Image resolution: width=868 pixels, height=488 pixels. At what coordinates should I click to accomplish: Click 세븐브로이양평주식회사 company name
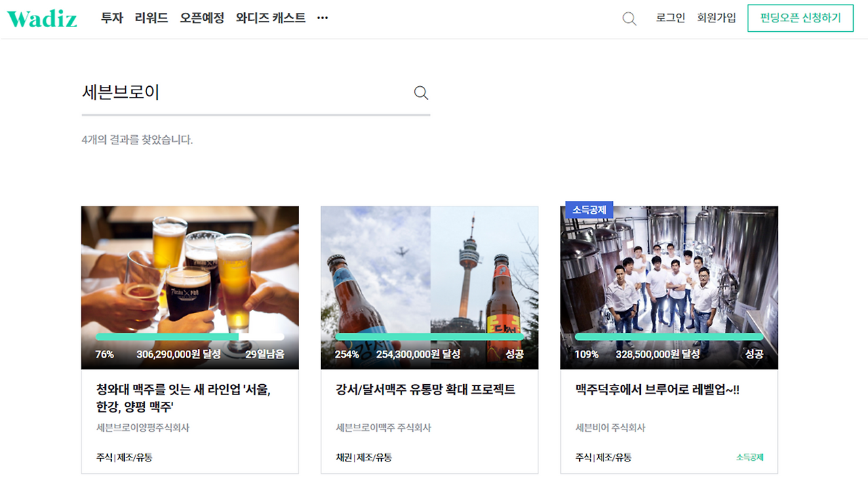[x=143, y=428]
